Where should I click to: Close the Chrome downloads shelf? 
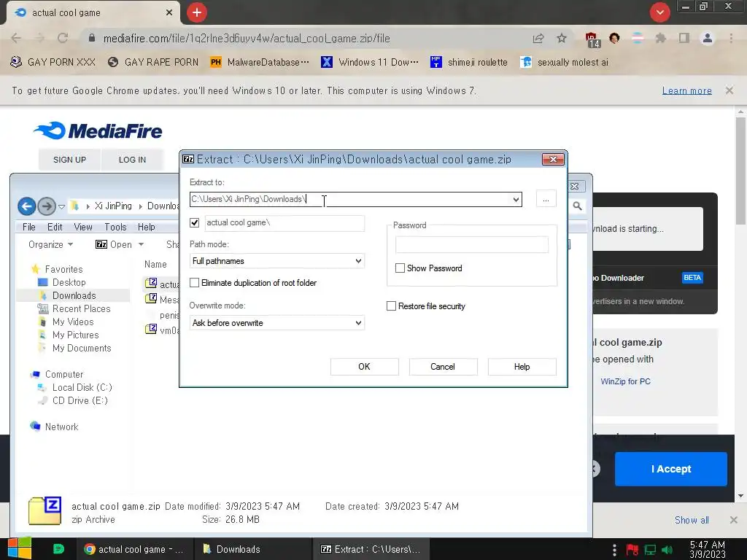(x=734, y=520)
